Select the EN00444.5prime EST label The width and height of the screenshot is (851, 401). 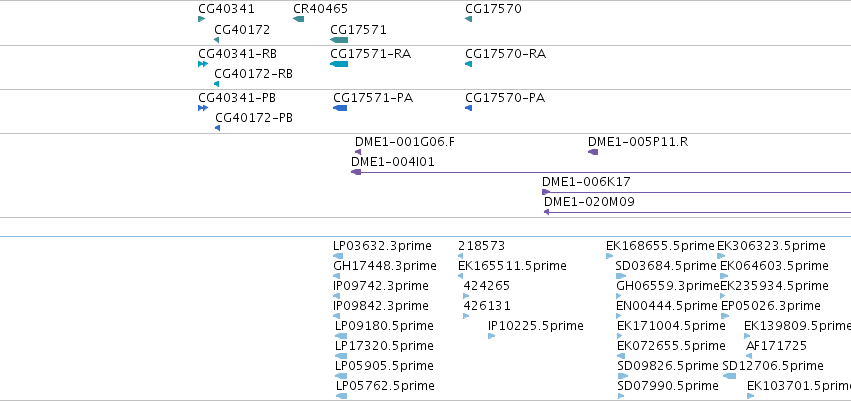pos(666,306)
